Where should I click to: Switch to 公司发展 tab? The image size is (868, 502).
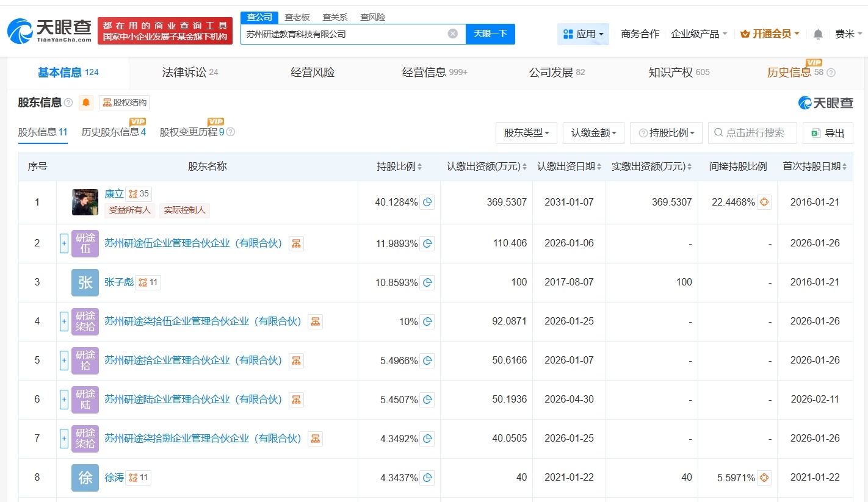pos(557,73)
